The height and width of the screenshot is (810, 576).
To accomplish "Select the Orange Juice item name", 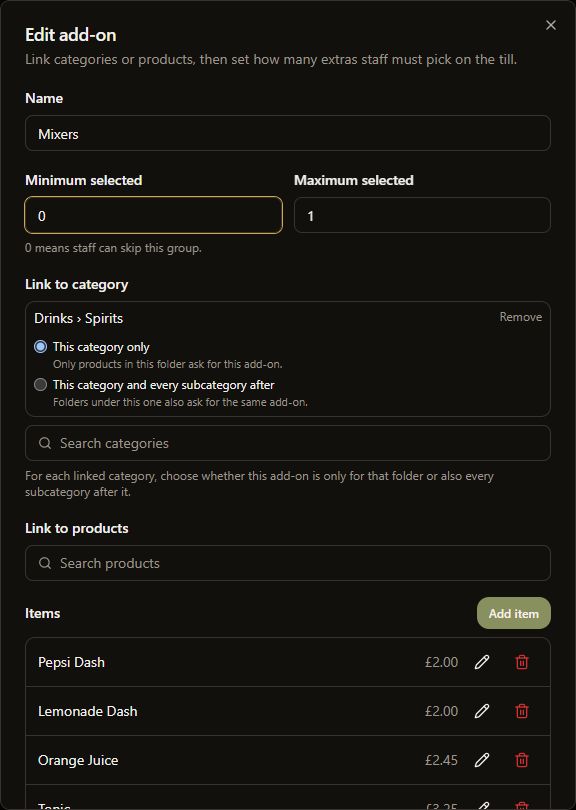I will click(x=78, y=760).
